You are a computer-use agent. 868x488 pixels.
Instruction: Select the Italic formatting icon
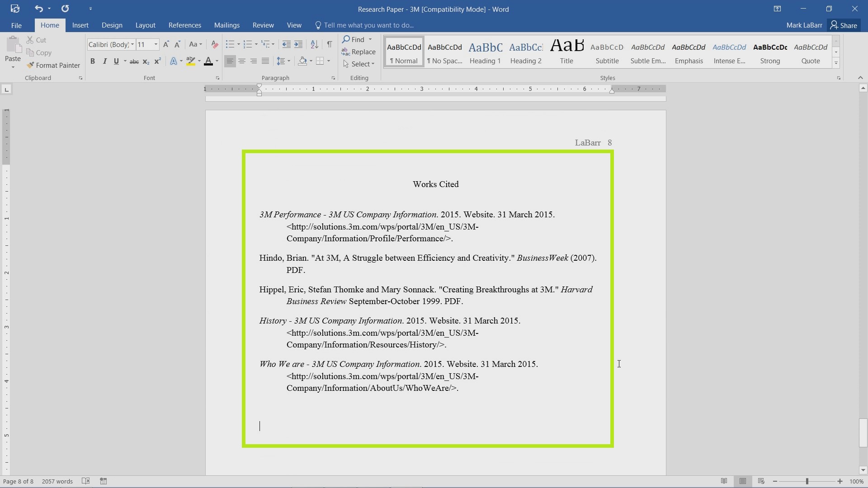coord(104,61)
